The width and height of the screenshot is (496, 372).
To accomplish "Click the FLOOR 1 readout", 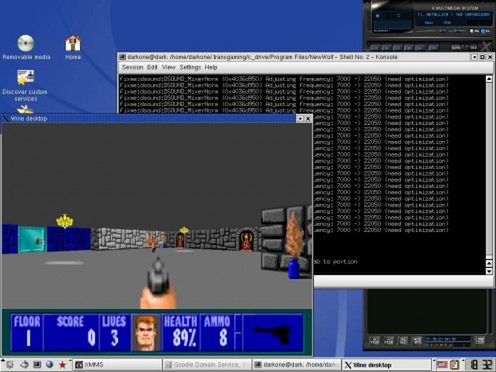I will pyautogui.click(x=27, y=333).
